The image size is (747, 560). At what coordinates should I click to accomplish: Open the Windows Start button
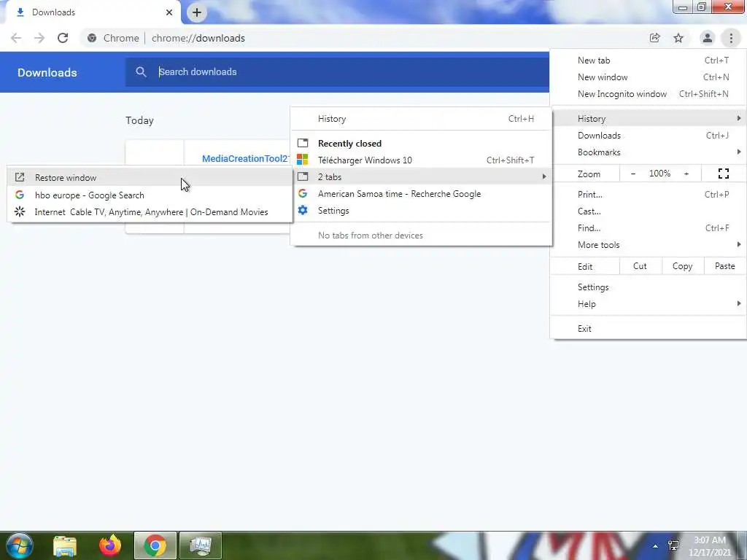coord(19,545)
